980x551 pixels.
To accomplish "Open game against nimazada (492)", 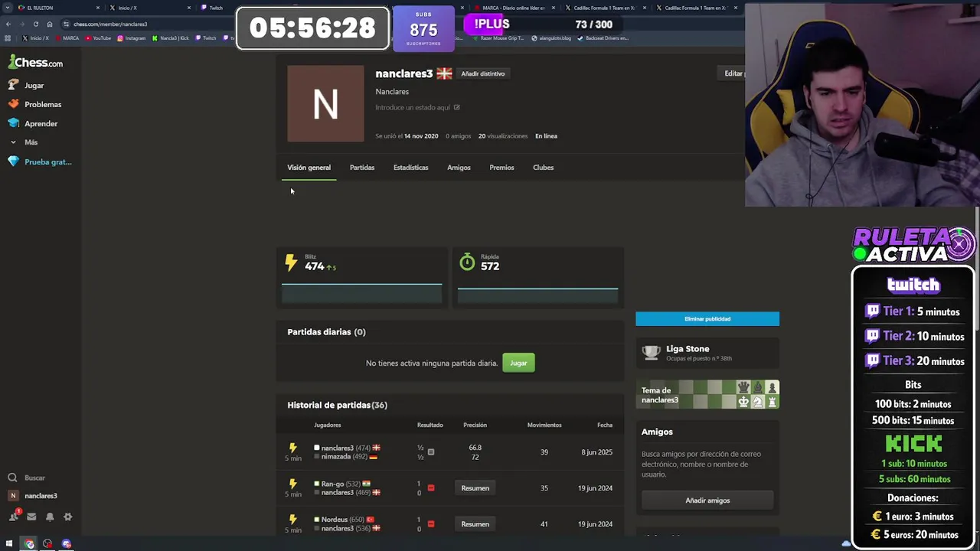I will 450,452.
